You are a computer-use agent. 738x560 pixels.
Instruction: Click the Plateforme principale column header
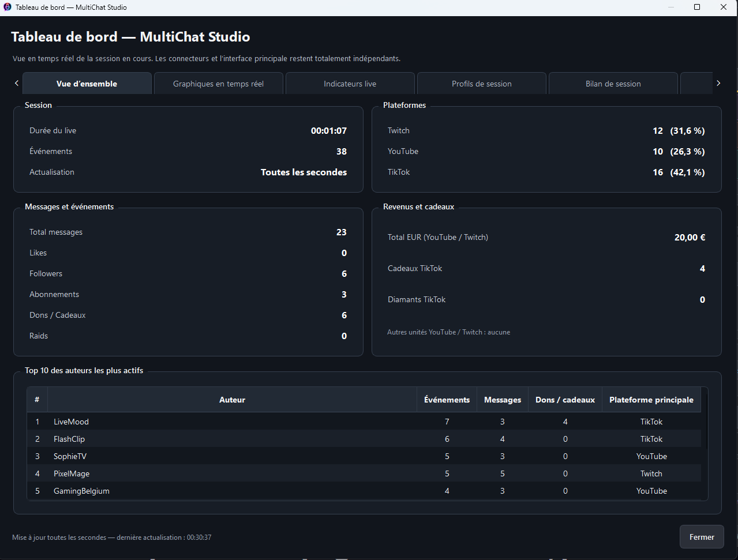click(651, 400)
